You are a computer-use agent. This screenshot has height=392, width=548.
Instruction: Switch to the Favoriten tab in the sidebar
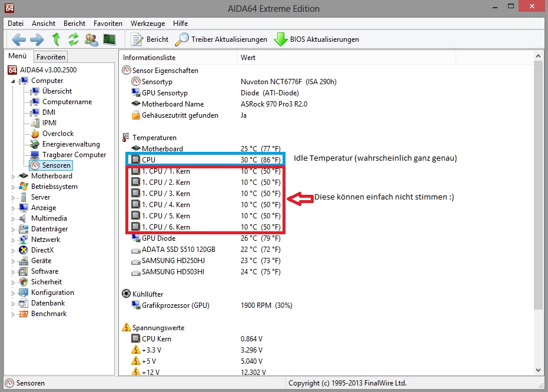point(51,57)
